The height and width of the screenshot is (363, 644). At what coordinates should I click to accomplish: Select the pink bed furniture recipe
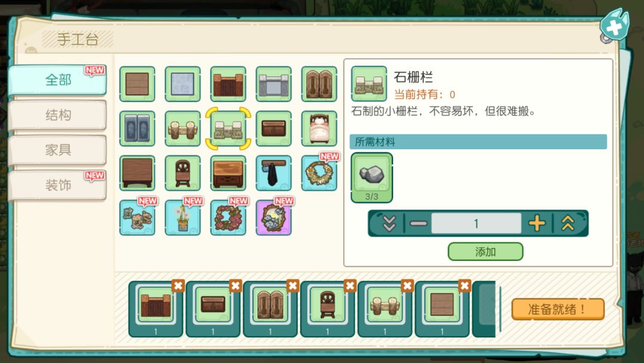(318, 128)
